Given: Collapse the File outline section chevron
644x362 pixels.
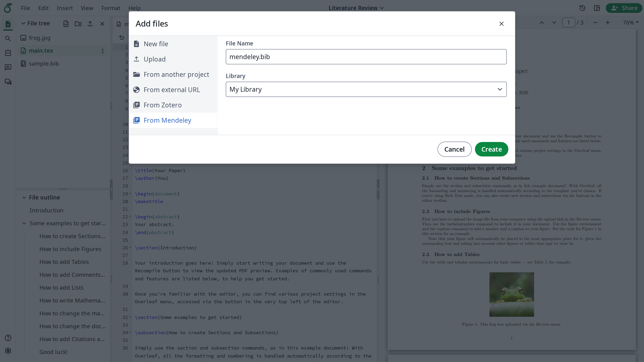Looking at the screenshot, I should (24, 197).
